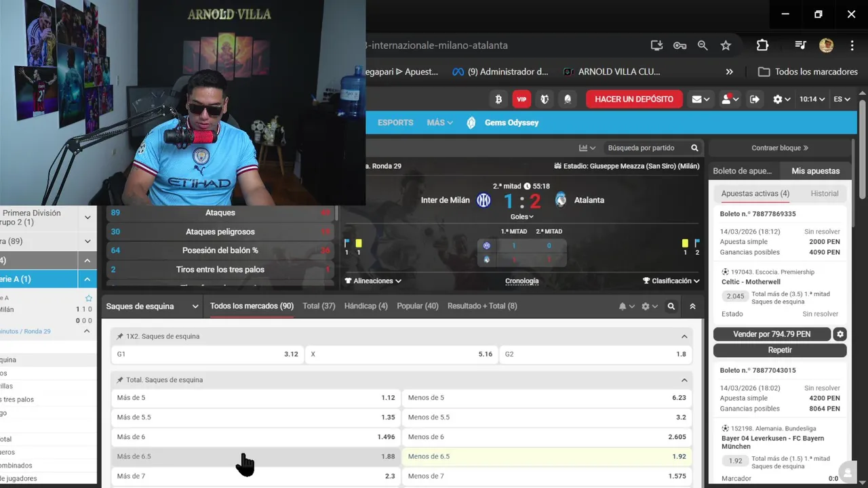Open Historial bets tab
The image size is (868, 488).
pos(825,193)
